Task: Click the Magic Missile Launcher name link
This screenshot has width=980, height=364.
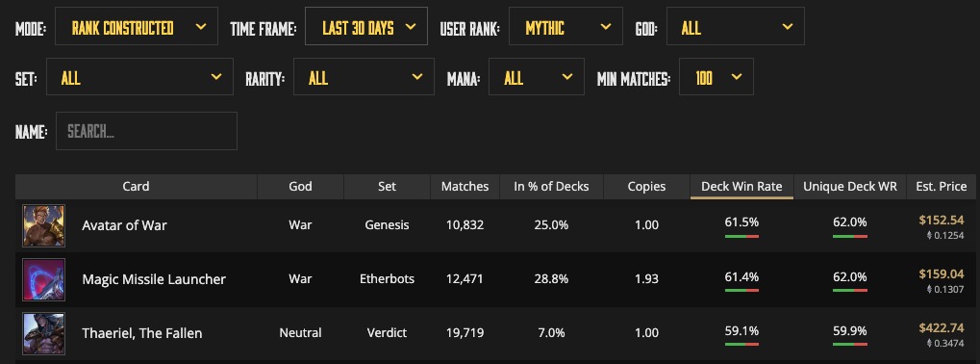Action: click(x=154, y=279)
